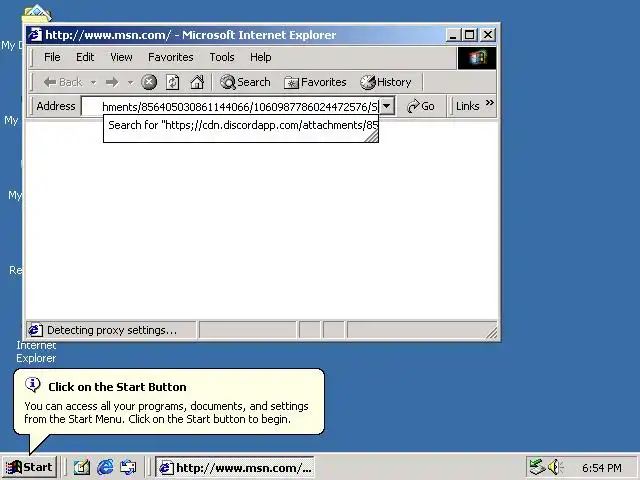Image resolution: width=640 pixels, height=480 pixels.
Task: Click the 'Click on the Start Button' balloon tip
Action: pyautogui.click(x=169, y=402)
